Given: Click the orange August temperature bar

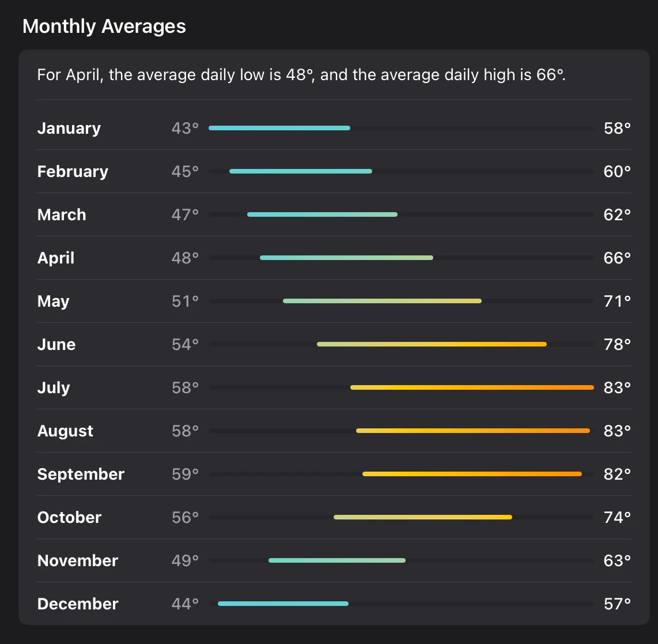Looking at the screenshot, I should pyautogui.click(x=472, y=431).
